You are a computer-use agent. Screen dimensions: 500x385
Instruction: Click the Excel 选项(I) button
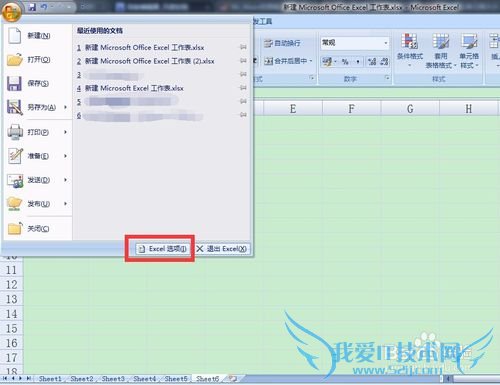tap(163, 249)
